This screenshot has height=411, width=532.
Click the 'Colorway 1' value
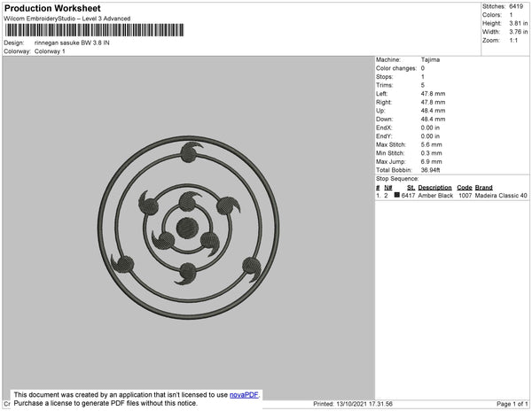tap(50, 51)
